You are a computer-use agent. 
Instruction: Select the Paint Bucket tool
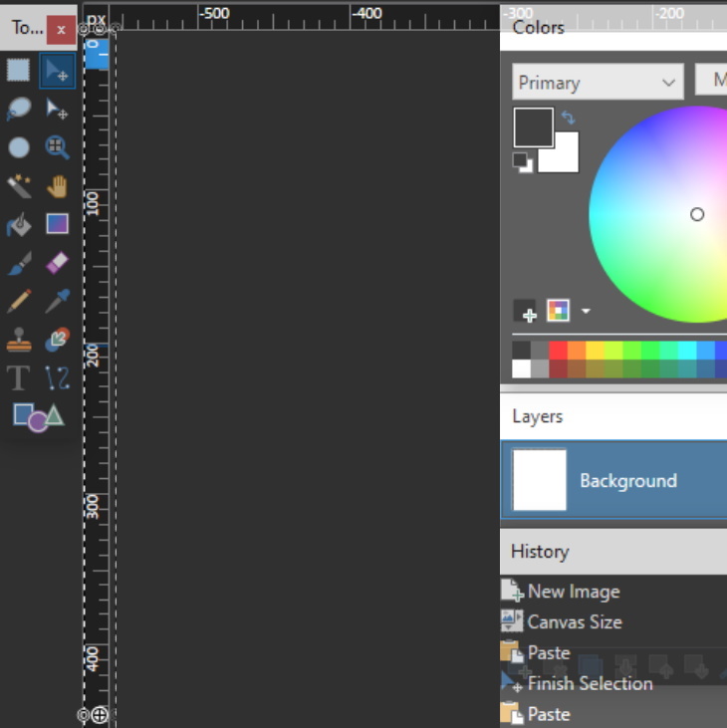[19, 224]
